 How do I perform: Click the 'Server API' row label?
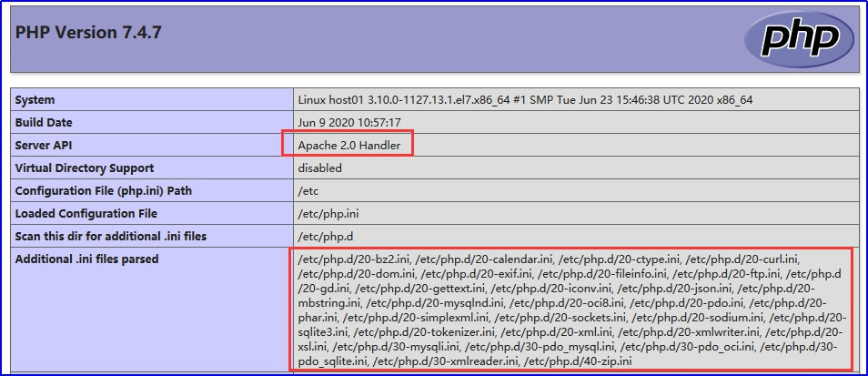point(44,146)
